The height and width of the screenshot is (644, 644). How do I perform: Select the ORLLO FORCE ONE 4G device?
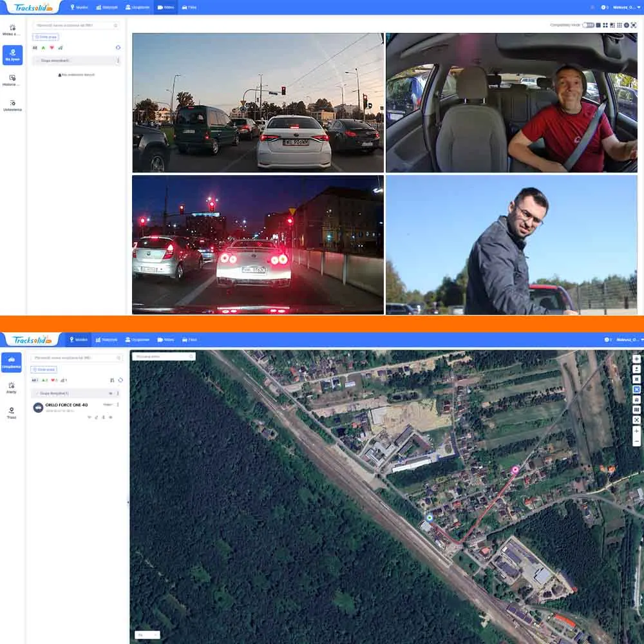pos(66,404)
